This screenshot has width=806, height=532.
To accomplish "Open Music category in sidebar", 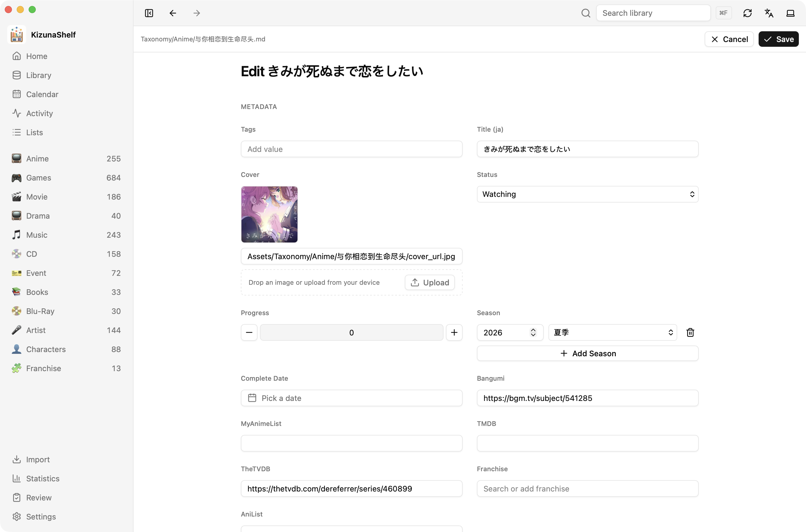I will coord(66,235).
